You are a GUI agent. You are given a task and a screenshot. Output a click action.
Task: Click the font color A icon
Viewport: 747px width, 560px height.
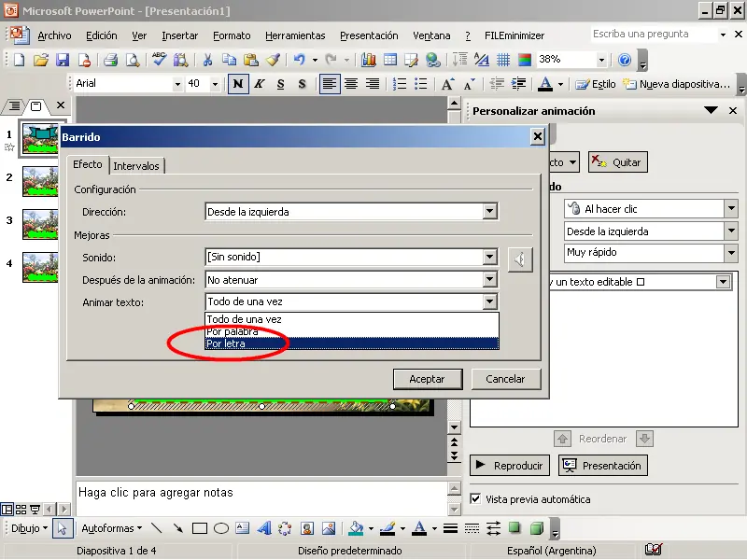544,84
